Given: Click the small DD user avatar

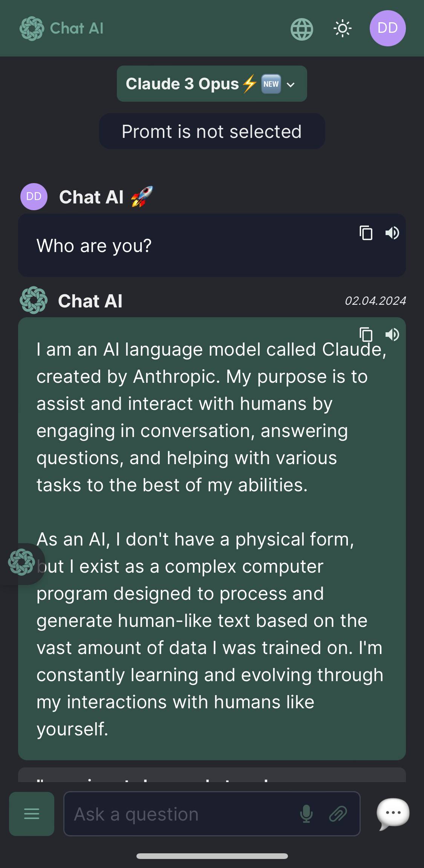Looking at the screenshot, I should 34,196.
